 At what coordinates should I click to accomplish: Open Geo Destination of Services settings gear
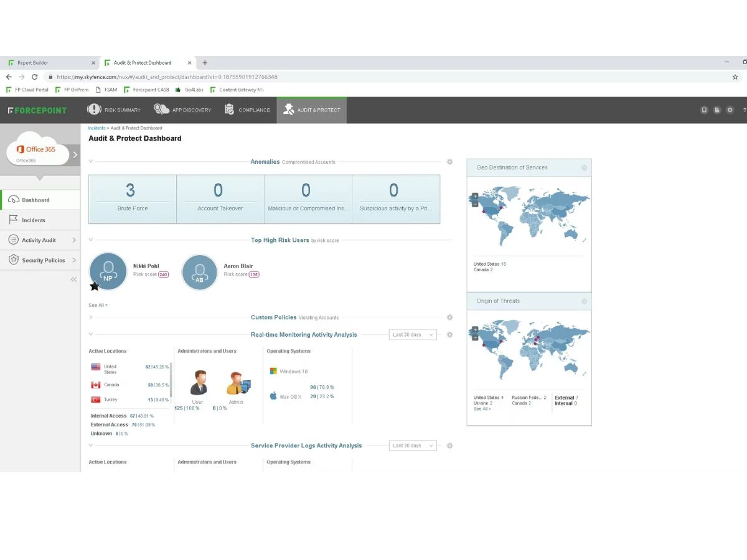(x=584, y=168)
